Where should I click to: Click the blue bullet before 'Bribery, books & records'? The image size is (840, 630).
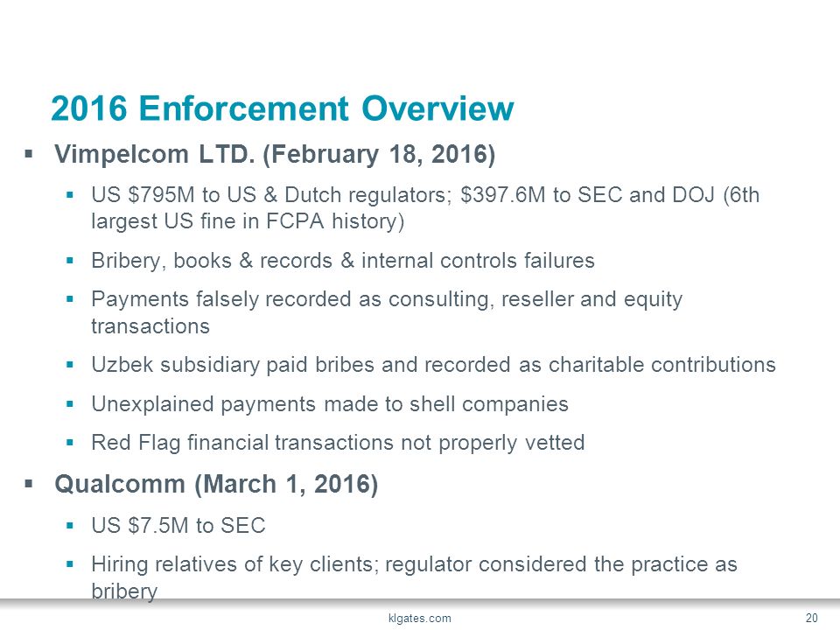[x=70, y=261]
